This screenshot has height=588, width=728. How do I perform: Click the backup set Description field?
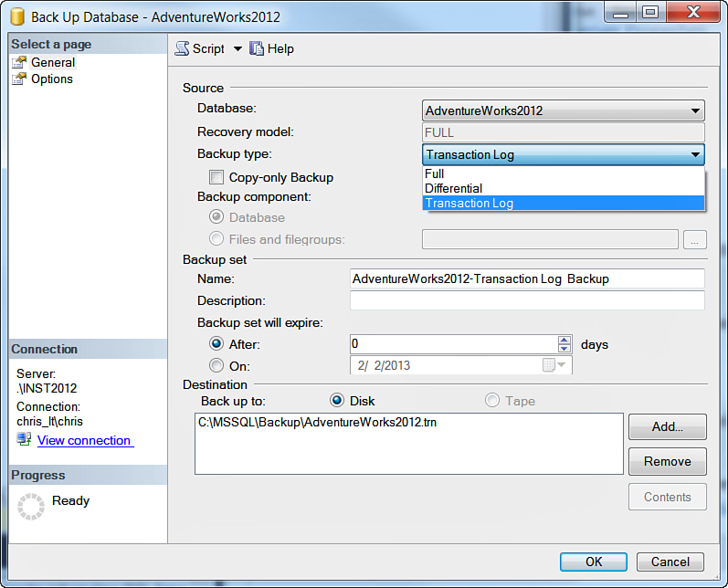[527, 300]
